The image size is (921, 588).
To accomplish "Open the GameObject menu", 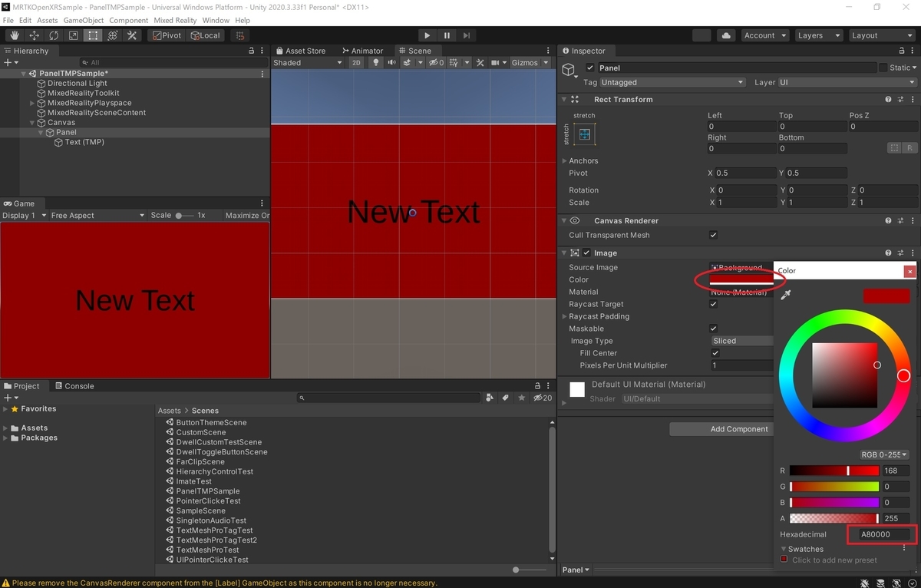I will [x=84, y=20].
